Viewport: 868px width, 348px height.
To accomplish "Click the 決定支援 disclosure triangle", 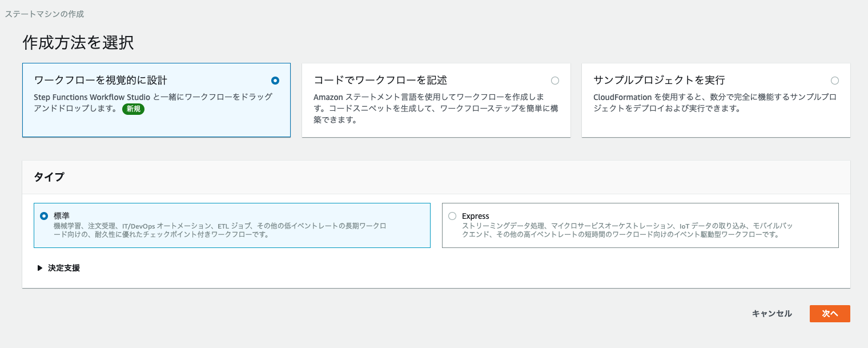I will tap(40, 267).
